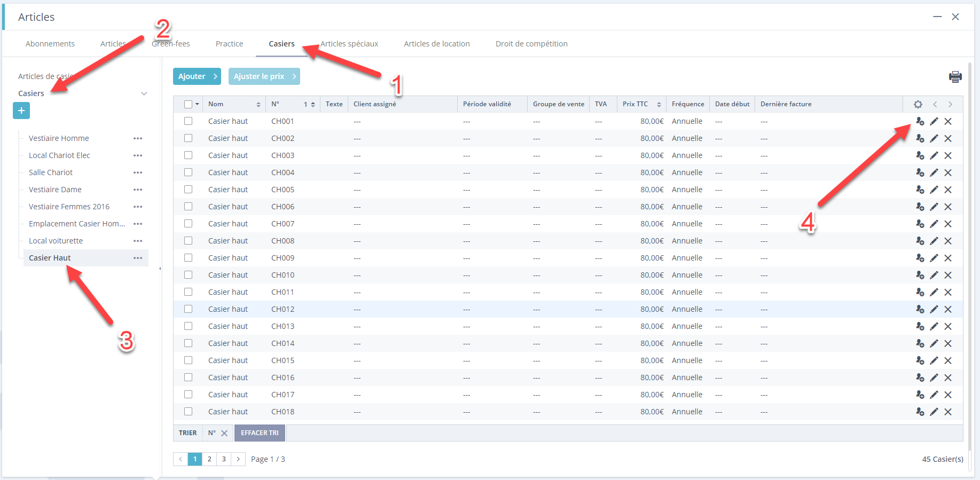The width and height of the screenshot is (980, 480).
Task: Assign a client to casier CH016
Action: (920, 378)
